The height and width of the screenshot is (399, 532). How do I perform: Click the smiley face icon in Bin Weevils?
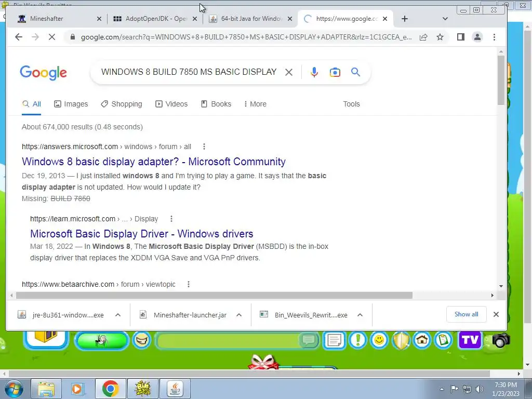(x=379, y=340)
